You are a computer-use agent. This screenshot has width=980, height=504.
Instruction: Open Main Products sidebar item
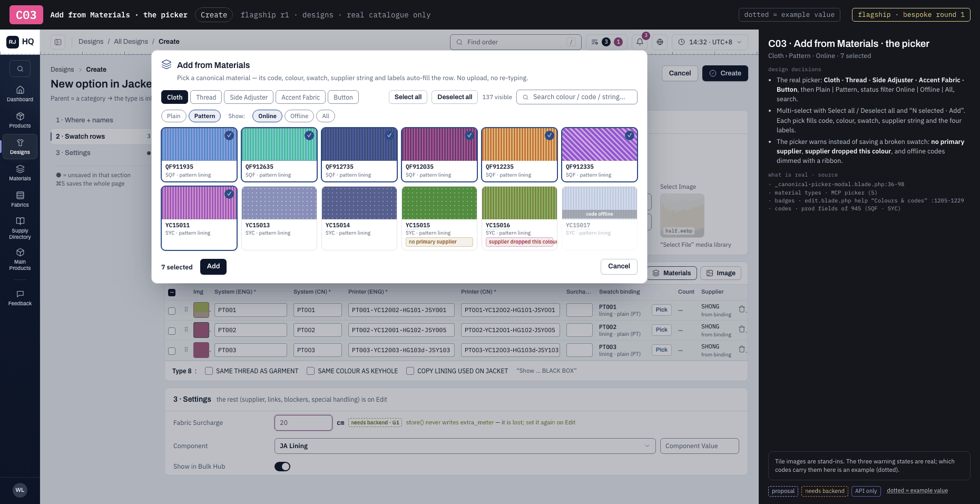(20, 258)
